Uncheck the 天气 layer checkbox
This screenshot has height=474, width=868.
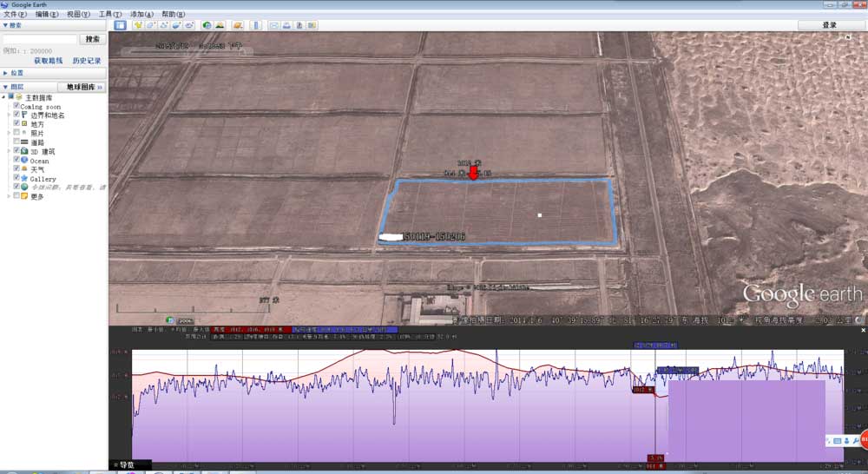[16, 168]
